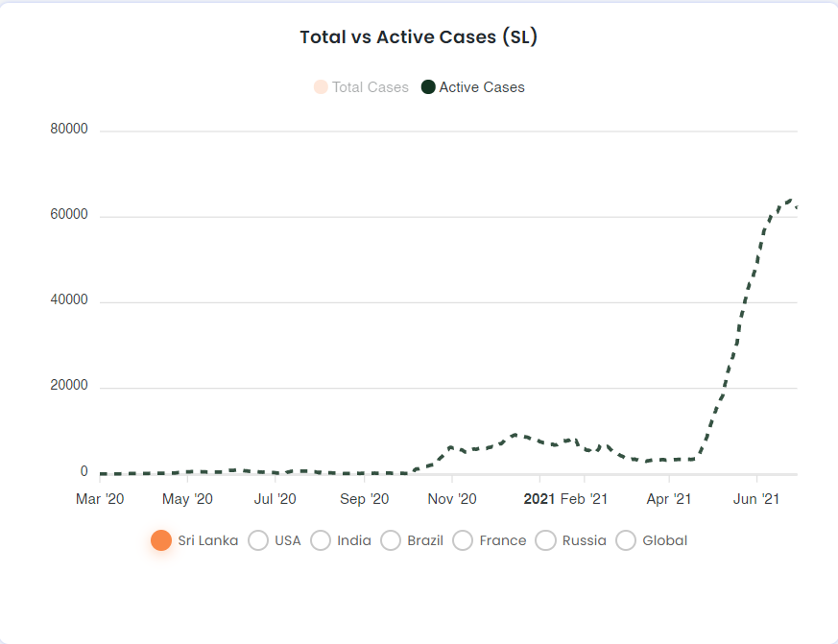Screen dimensions: 838x644
Task: Click the Jun '21 x-axis label
Action: coord(756,499)
